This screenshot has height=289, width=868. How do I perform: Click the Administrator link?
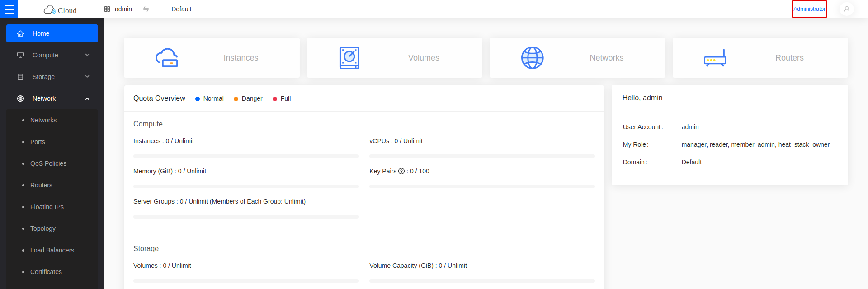[x=809, y=9]
